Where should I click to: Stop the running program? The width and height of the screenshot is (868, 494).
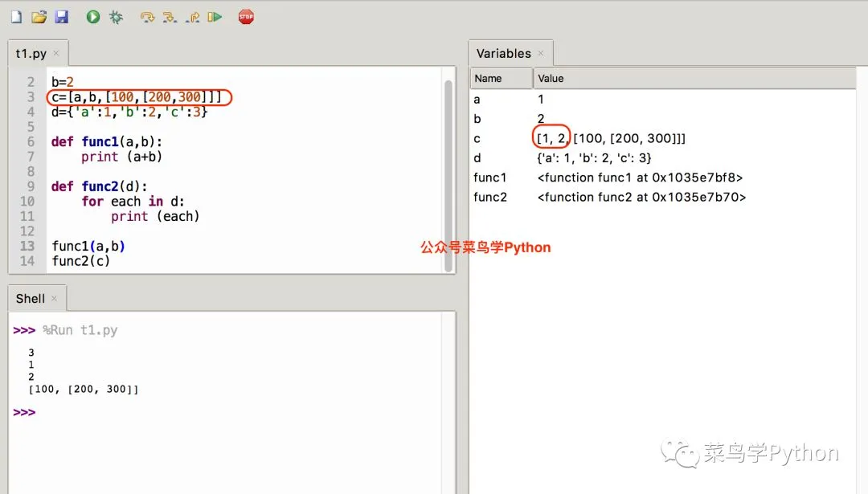246,16
